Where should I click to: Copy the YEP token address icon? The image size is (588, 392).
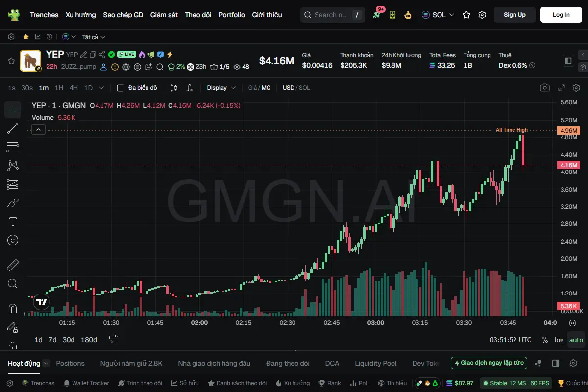pos(93,55)
